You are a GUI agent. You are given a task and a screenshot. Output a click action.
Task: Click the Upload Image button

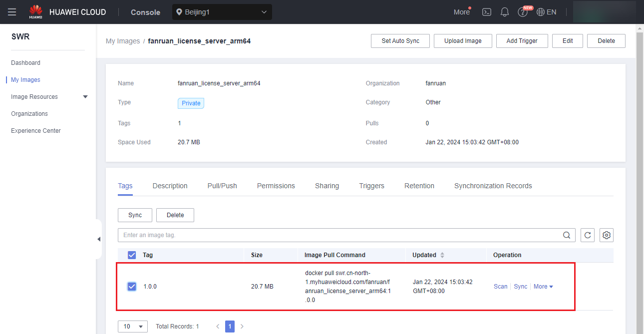(463, 41)
